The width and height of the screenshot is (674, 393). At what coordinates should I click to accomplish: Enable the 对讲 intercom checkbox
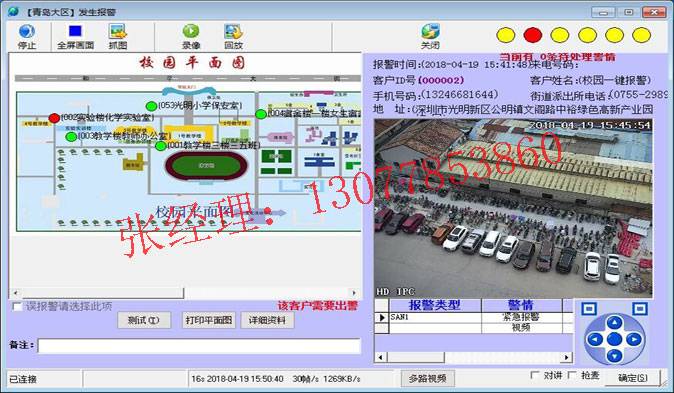(x=535, y=375)
